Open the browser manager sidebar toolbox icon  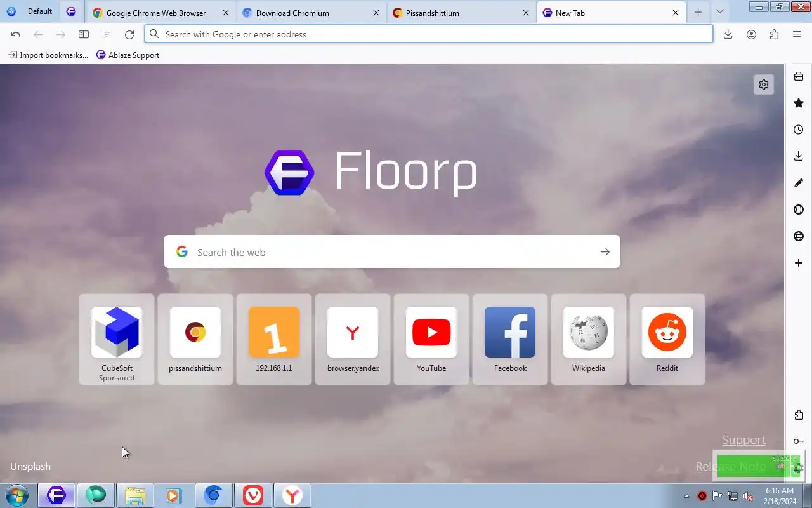tap(799, 76)
